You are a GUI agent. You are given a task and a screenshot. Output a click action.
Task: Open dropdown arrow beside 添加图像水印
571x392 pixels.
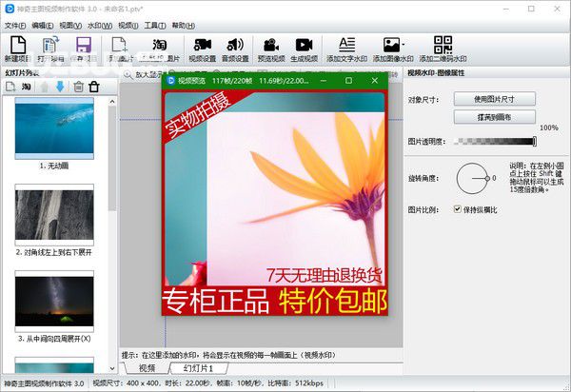click(403, 45)
